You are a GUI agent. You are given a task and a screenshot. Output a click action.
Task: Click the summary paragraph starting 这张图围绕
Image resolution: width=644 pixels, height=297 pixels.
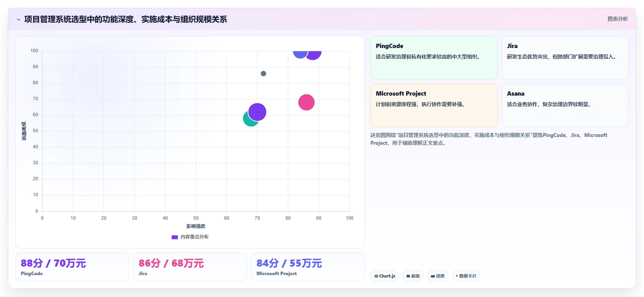pyautogui.click(x=489, y=139)
